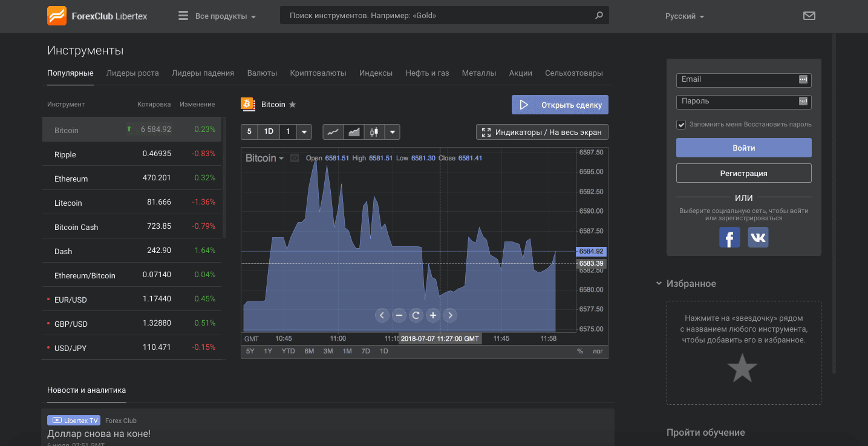868x446 pixels.
Task: Add Bitcoin to favorites with the star
Action: [x=293, y=105]
